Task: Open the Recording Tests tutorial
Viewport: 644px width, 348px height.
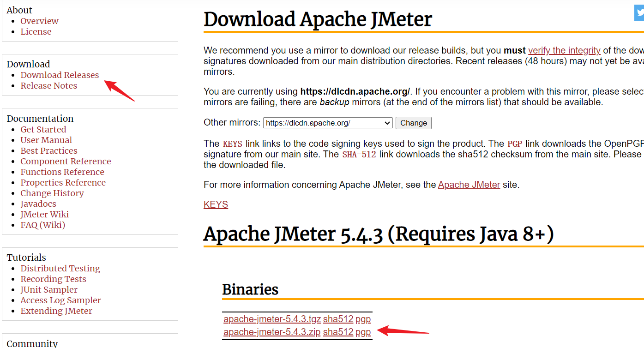Action: point(53,279)
